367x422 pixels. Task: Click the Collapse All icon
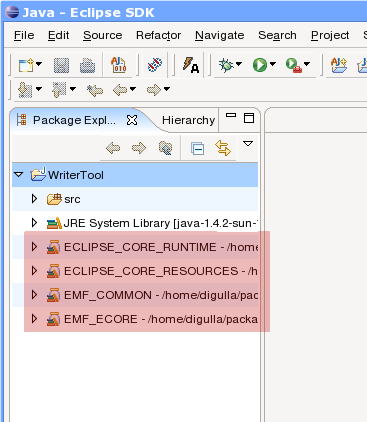pos(197,148)
